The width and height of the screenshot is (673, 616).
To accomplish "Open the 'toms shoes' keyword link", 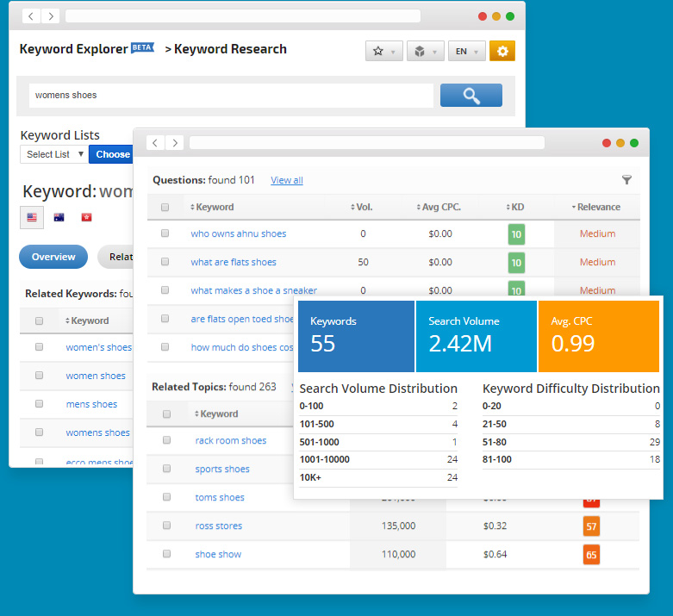I will [220, 498].
